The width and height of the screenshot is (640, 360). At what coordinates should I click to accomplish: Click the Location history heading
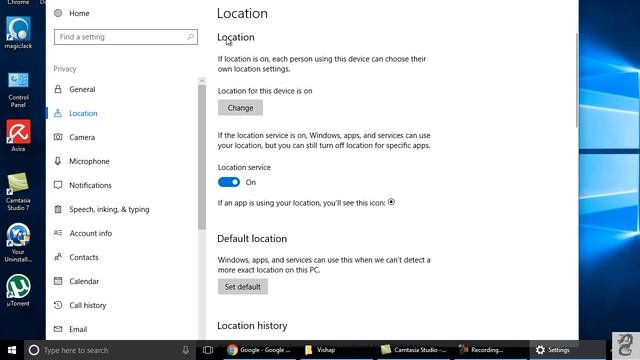tap(252, 325)
